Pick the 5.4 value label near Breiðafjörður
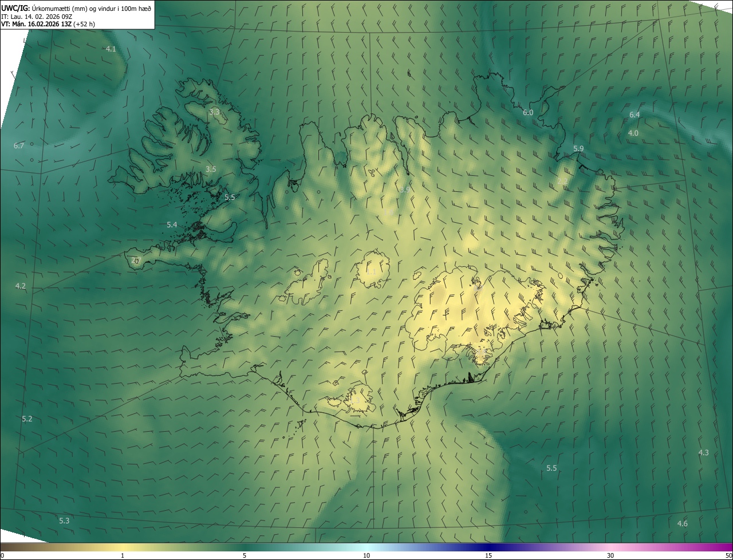The width and height of the screenshot is (733, 560). tap(172, 225)
